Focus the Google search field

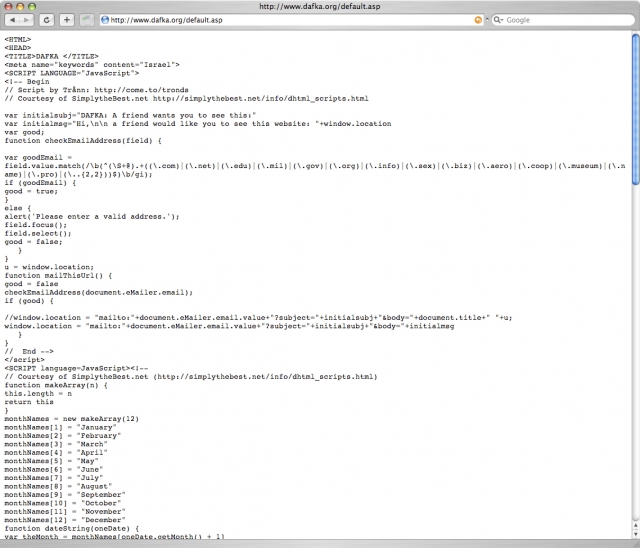coord(565,20)
